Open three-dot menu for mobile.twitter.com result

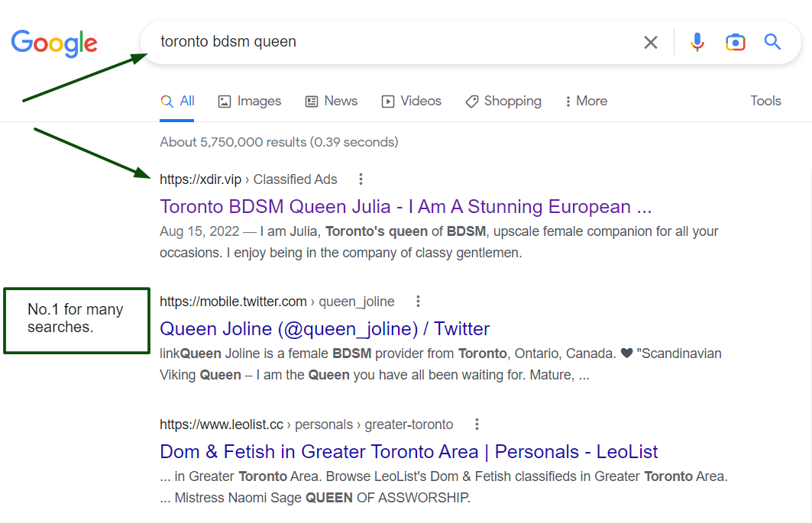[x=418, y=302]
